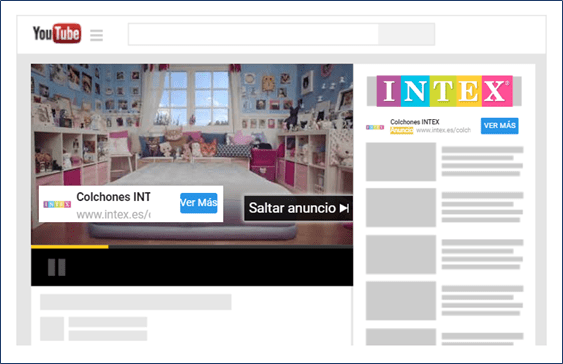The height and width of the screenshot is (364, 563).
Task: Open the hamburger menu next to YouTube logo
Action: 96,35
